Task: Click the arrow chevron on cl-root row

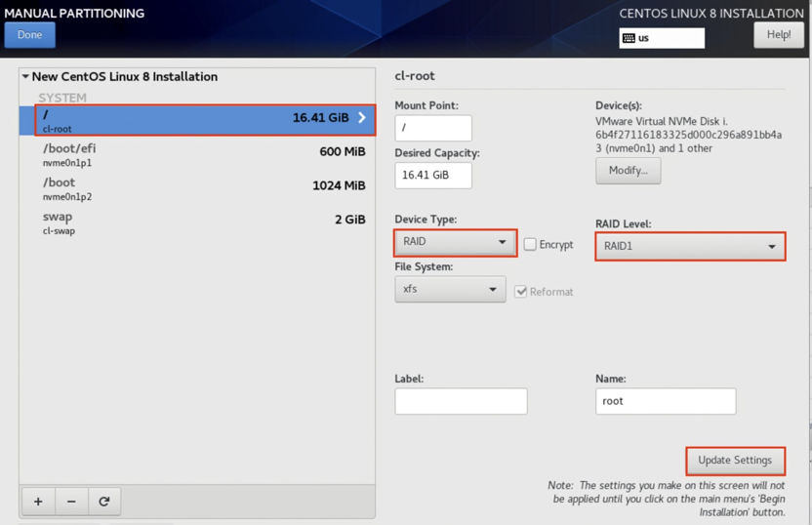Action: pyautogui.click(x=362, y=117)
